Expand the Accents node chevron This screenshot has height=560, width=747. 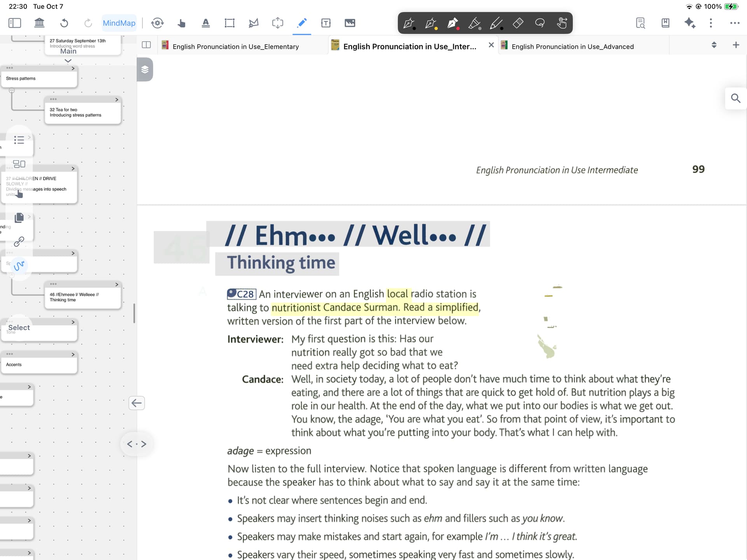(73, 355)
